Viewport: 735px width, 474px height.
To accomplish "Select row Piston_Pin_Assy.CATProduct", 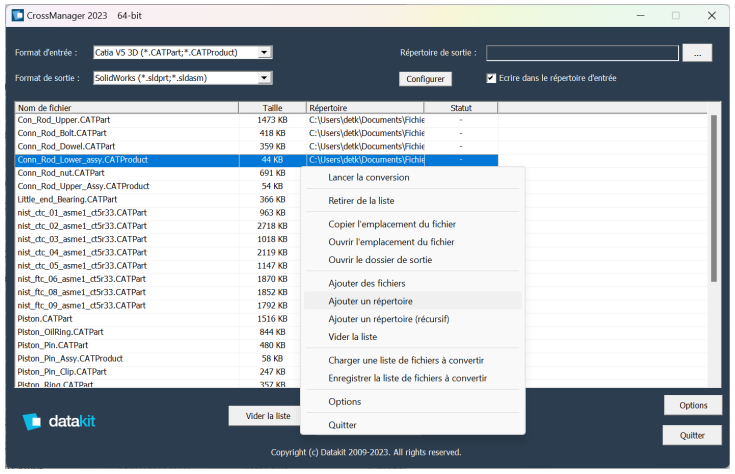I will tap(158, 358).
